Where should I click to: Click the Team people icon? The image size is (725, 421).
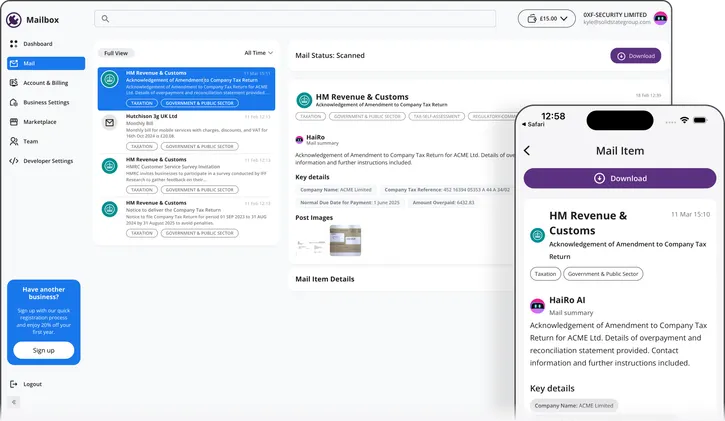click(x=14, y=141)
